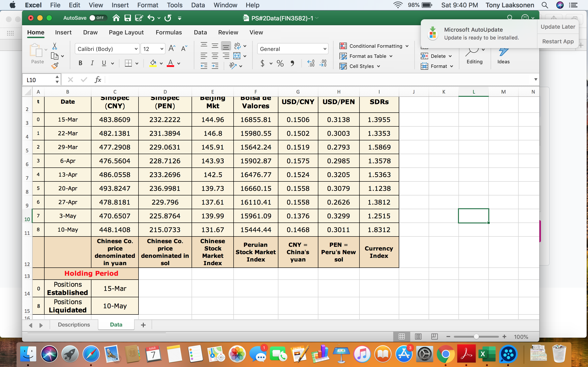Click the Undo icon in the title bar
This screenshot has height=367, width=588.
coord(151,18)
